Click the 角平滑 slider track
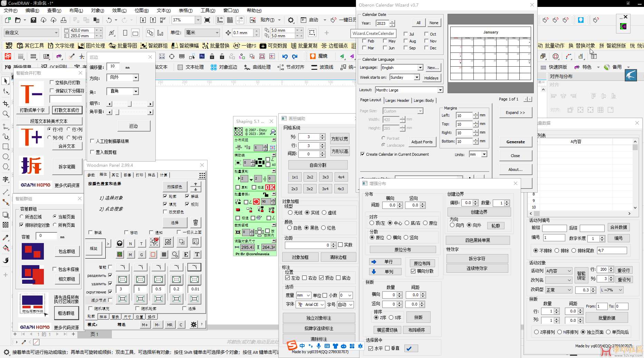Viewport: 644px width, 358px height. pos(129,112)
